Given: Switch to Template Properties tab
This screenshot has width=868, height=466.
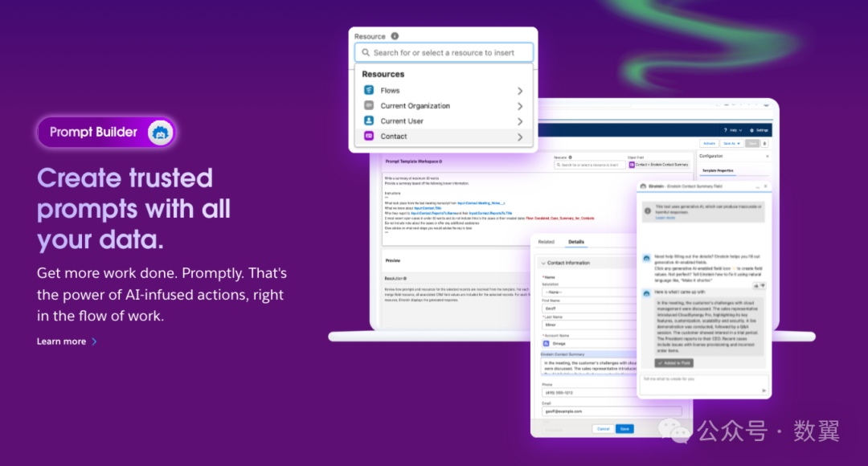Looking at the screenshot, I should pos(718,170).
